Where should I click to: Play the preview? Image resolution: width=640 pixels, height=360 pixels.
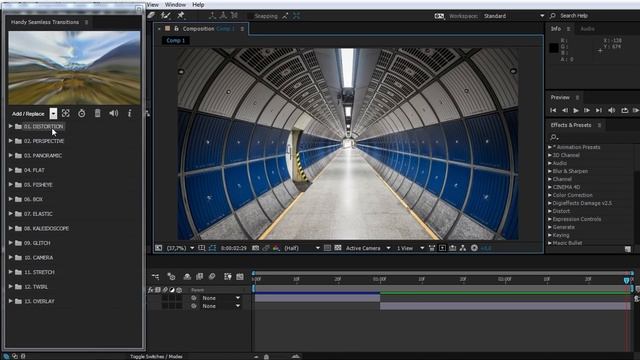click(x=576, y=110)
